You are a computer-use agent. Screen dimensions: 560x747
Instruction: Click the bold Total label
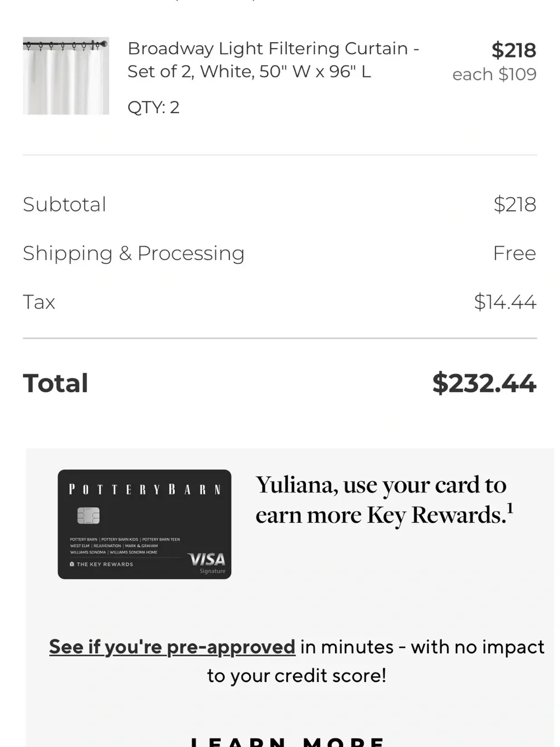click(x=55, y=383)
